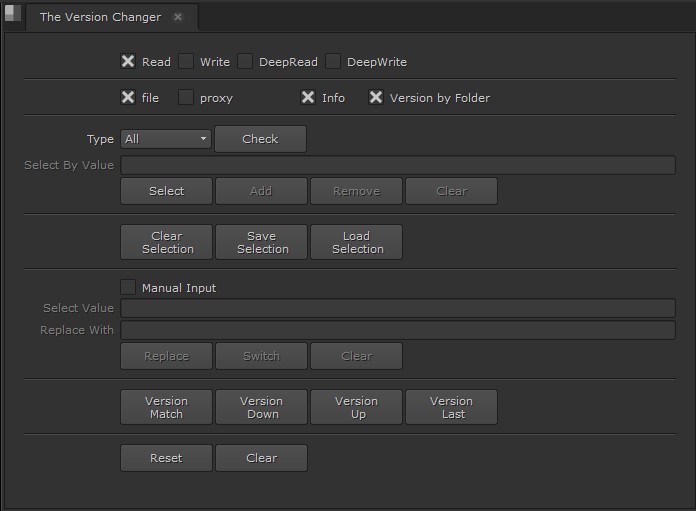Open the Type dropdown set to All

165,139
